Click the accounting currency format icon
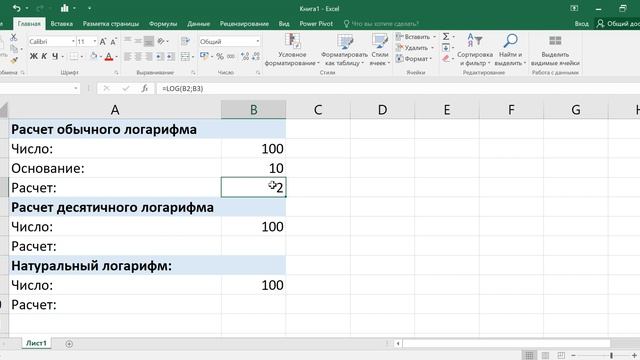 [x=204, y=56]
